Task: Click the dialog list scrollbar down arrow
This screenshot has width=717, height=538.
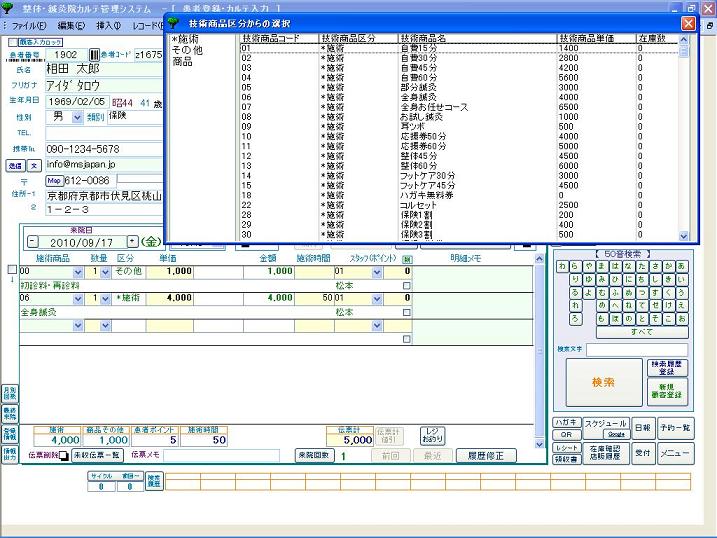Action: [x=684, y=236]
